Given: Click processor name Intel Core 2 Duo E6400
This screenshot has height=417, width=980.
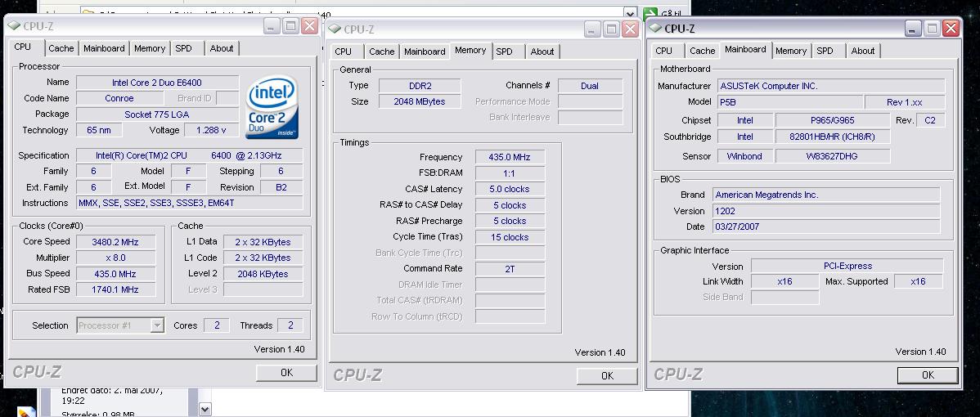Looking at the screenshot, I should coord(157,83).
